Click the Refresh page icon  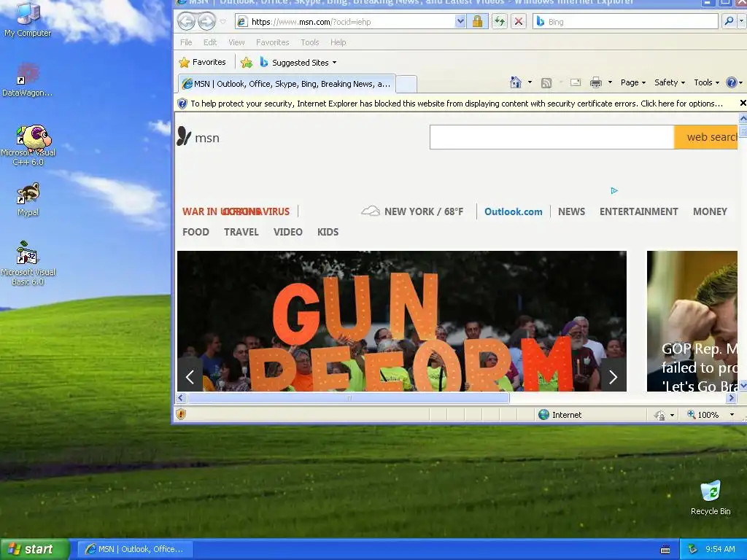coord(499,21)
